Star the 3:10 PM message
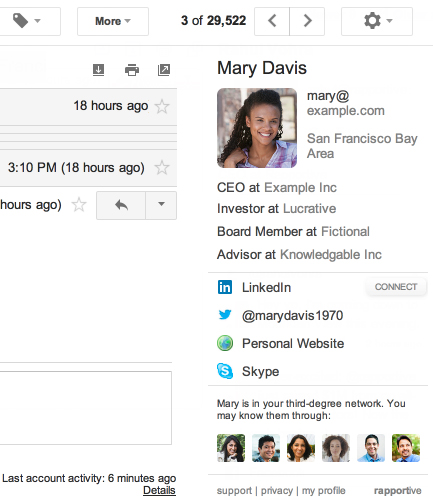Viewport: 433px width, 500px height. tap(162, 167)
